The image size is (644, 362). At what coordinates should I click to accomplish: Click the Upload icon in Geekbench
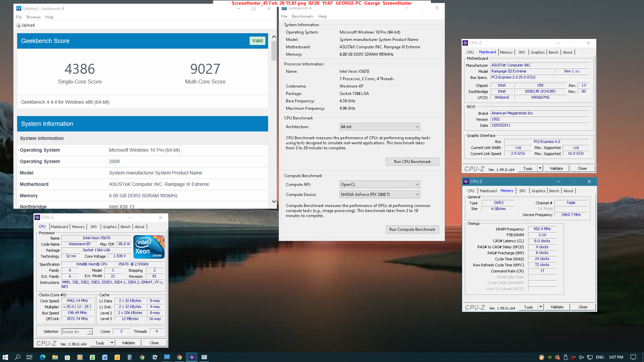tap(18, 25)
